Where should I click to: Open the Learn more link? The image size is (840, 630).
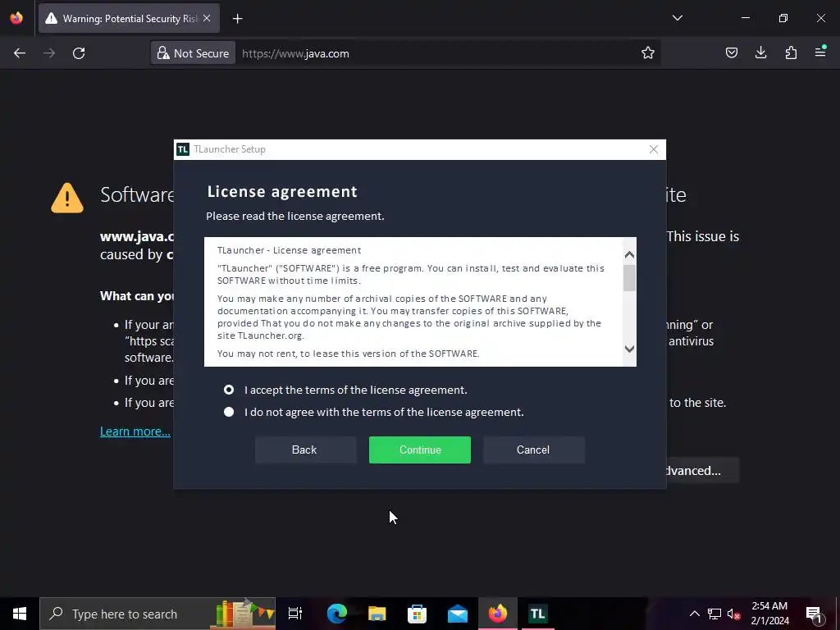[x=135, y=431]
